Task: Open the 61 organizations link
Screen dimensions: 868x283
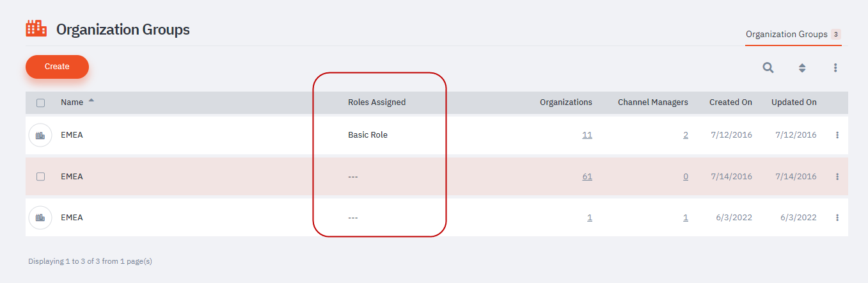Action: pyautogui.click(x=587, y=177)
